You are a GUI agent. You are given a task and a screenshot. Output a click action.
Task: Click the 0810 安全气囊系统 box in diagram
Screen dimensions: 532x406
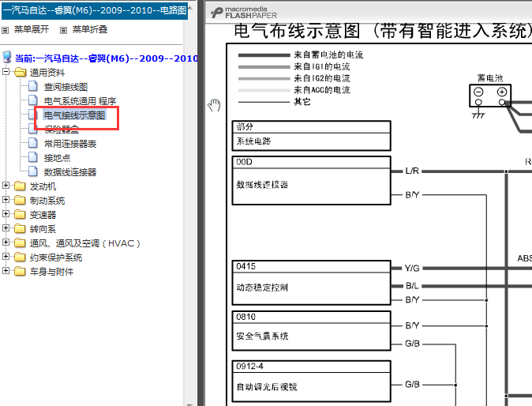click(x=311, y=331)
